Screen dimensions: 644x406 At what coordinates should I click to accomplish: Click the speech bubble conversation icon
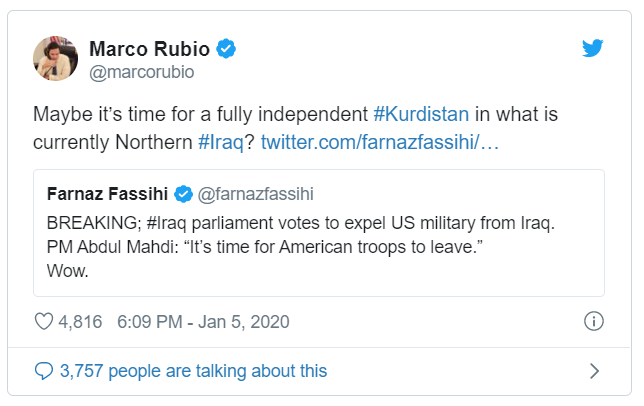tap(43, 371)
